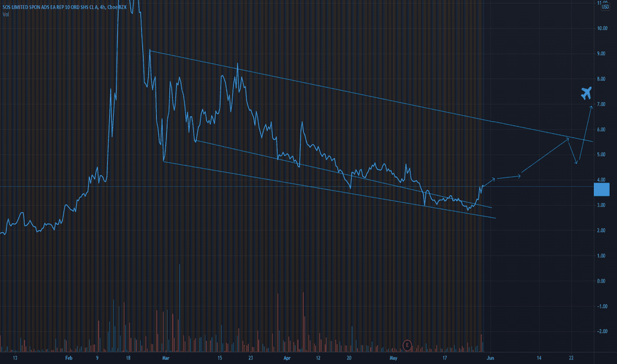617x364 pixels.
Task: Click the 'Jun' date axis label
Action: pyautogui.click(x=491, y=358)
